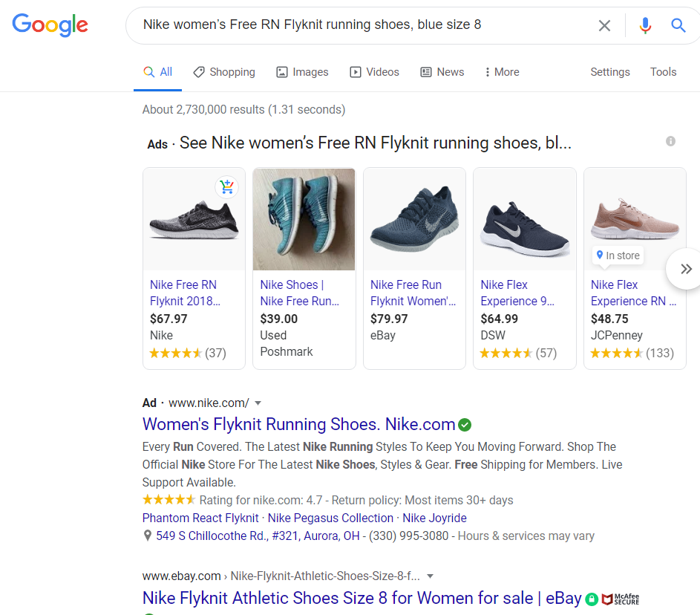
Task: Clear search text with the X icon
Action: point(604,25)
